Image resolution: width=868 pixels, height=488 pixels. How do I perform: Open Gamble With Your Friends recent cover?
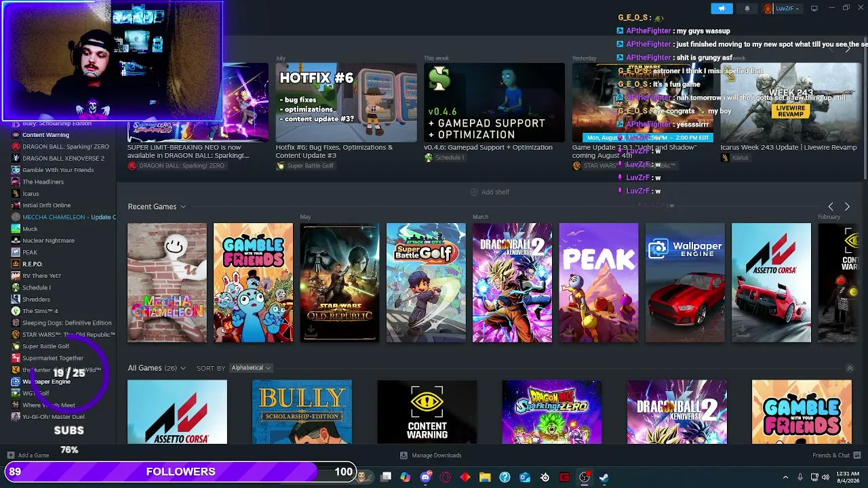[x=253, y=283]
